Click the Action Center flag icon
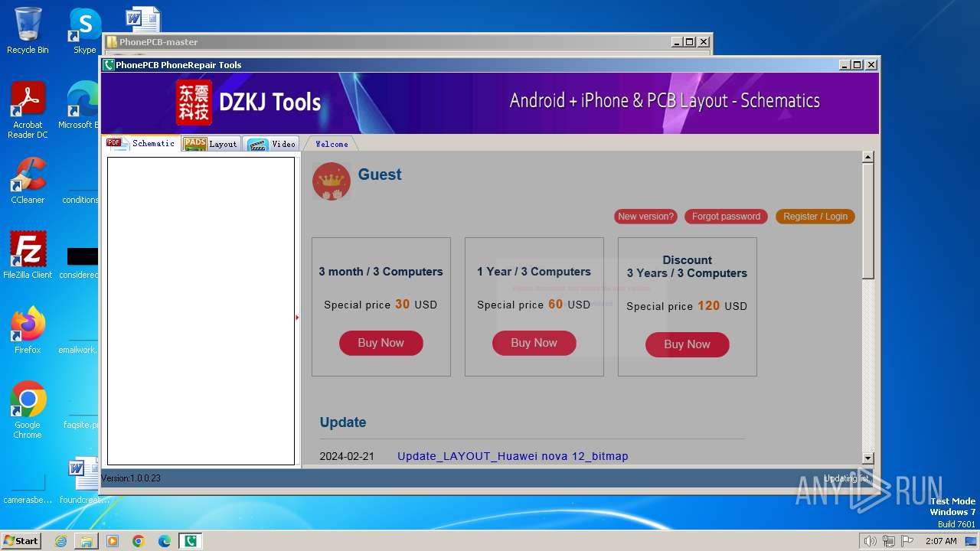Image resolution: width=980 pixels, height=551 pixels. pos(907,541)
